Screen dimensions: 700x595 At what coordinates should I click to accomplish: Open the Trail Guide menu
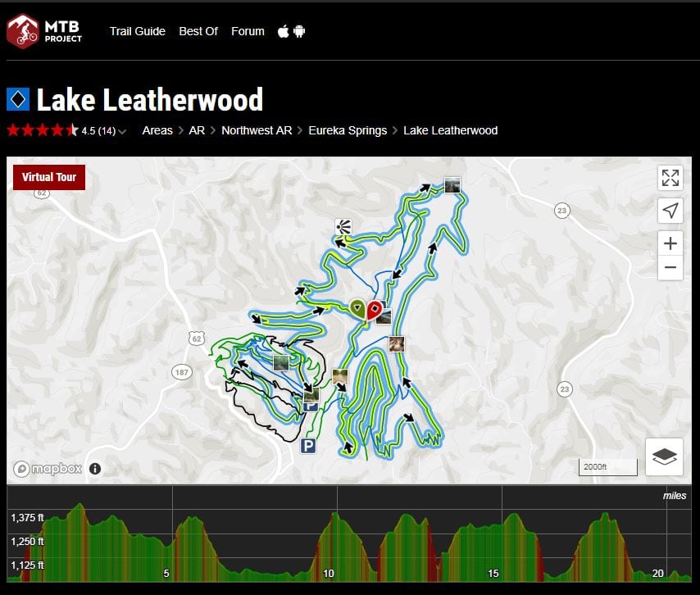[138, 31]
